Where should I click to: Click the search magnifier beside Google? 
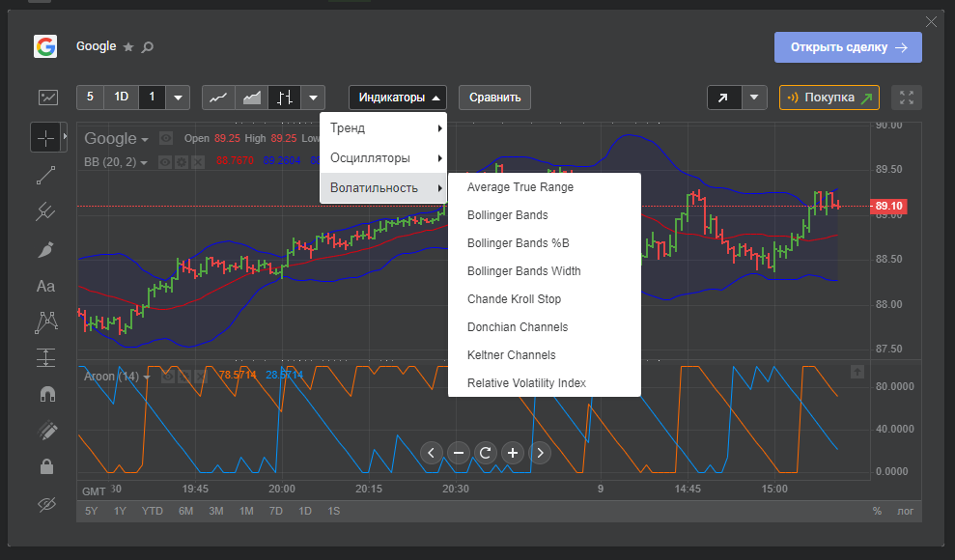(148, 47)
